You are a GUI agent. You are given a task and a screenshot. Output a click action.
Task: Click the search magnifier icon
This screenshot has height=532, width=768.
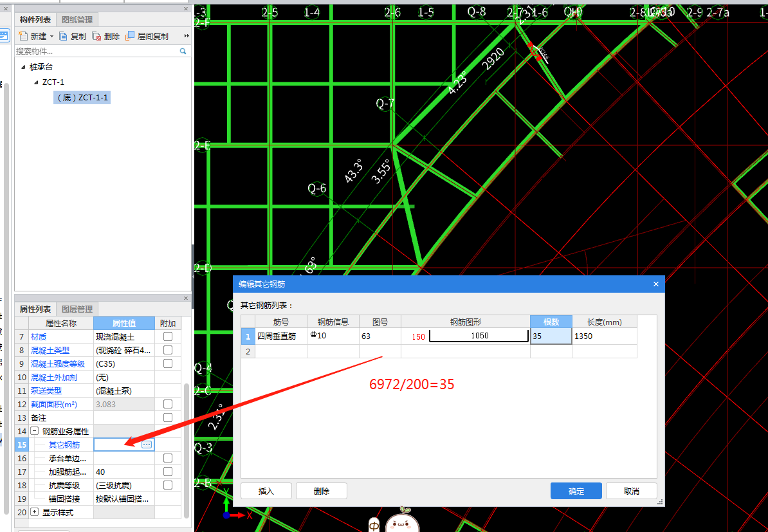[x=183, y=51]
